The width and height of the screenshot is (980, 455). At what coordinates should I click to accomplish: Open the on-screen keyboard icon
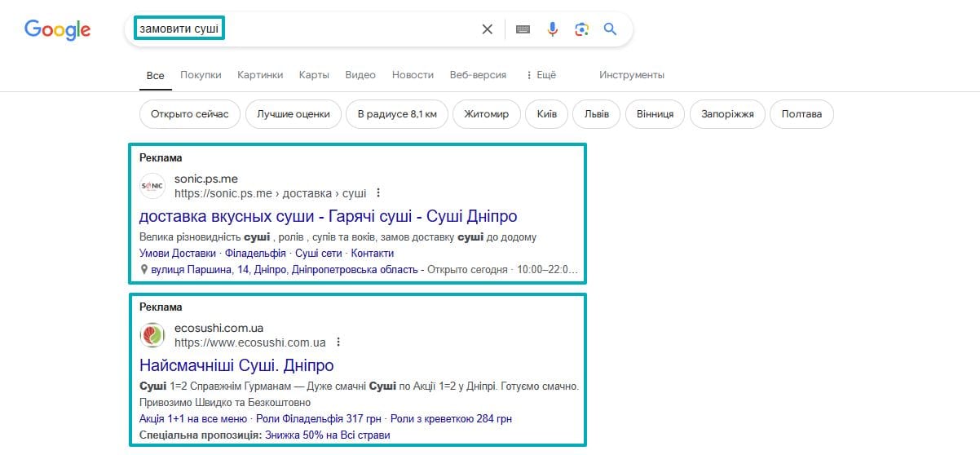pyautogui.click(x=523, y=29)
